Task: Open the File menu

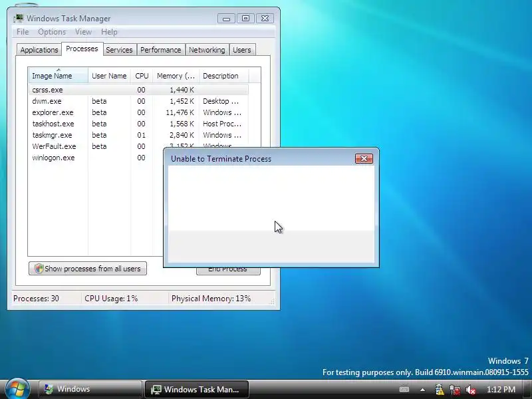Action: (23, 32)
